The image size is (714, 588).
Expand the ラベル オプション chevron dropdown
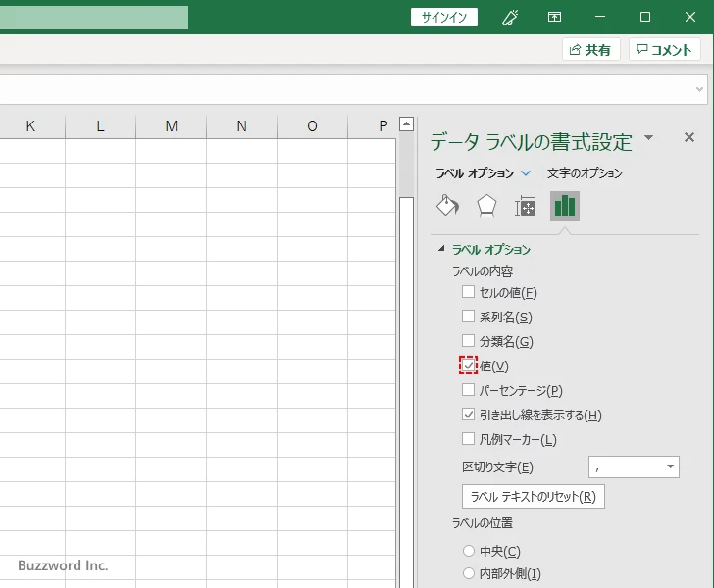click(x=526, y=173)
